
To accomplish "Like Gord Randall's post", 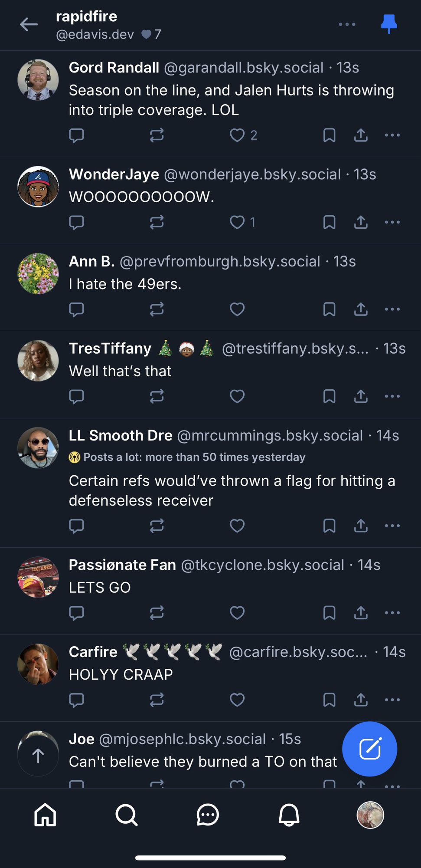I will [x=237, y=135].
